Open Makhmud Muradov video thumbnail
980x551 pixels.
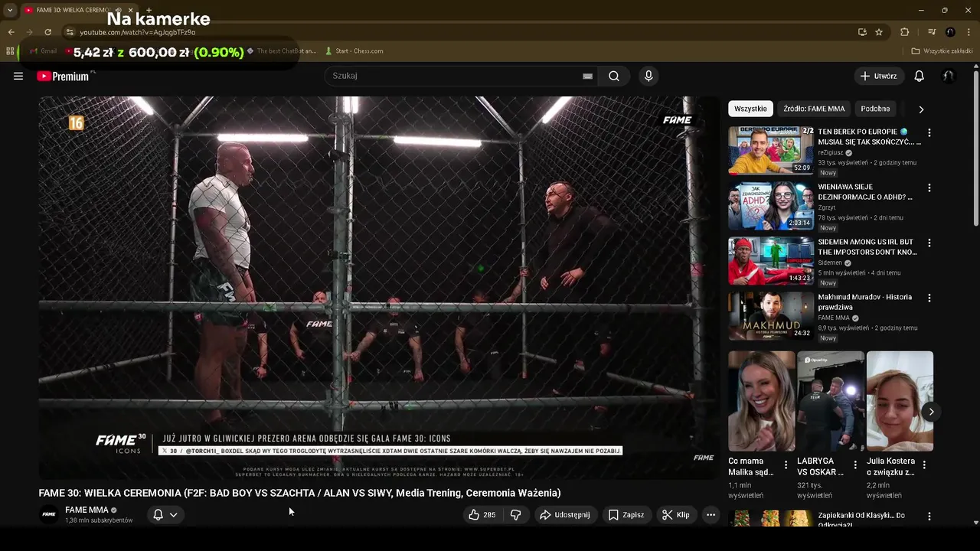tap(771, 316)
